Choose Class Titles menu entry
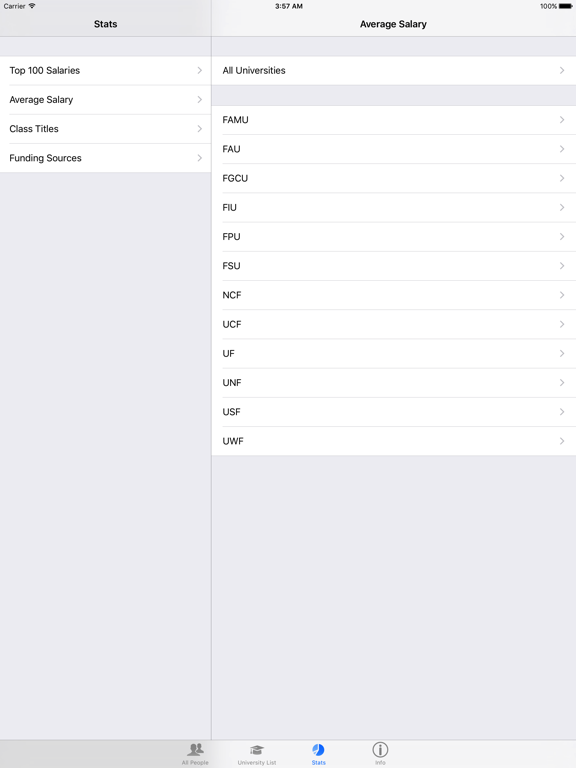This screenshot has width=576, height=768. tap(105, 129)
